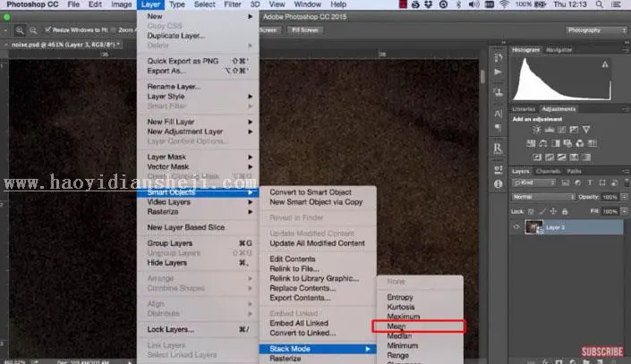The height and width of the screenshot is (364, 631).
Task: Click the large 'R' panel icon in dock
Action: (x=498, y=148)
